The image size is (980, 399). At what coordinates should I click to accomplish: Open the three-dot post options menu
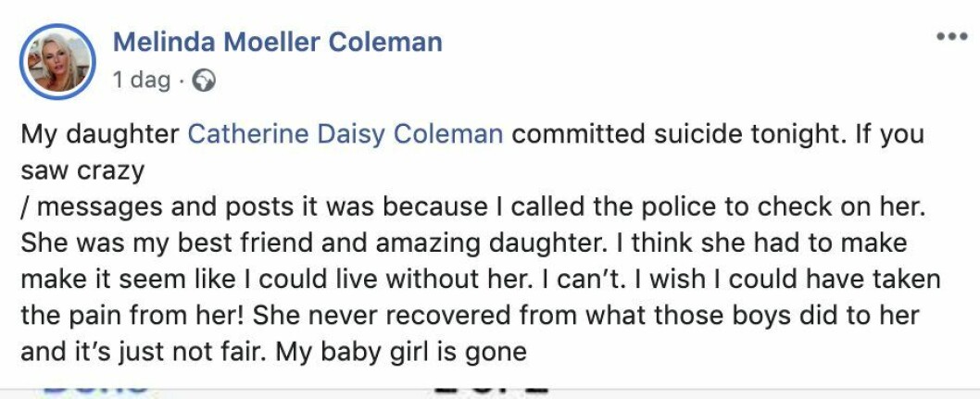pyautogui.click(x=951, y=37)
